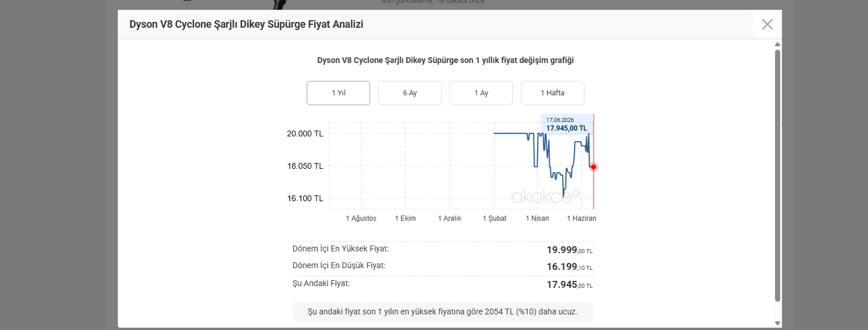This screenshot has width=868, height=330.
Task: Click the 17.945,00 TL current price value
Action: coord(569,285)
